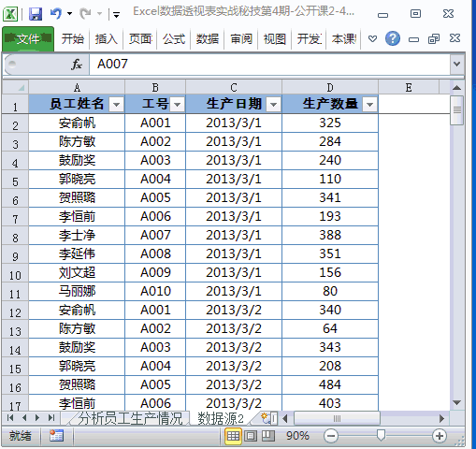This screenshot has height=449, width=476.
Task: Click the insert new worksheet tab icon
Action: pyautogui.click(x=266, y=418)
